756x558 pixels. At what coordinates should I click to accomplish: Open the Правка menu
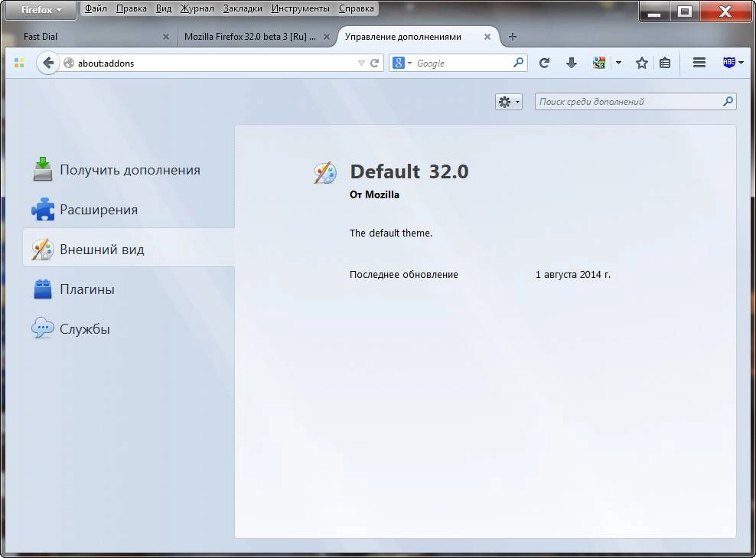coord(131,8)
